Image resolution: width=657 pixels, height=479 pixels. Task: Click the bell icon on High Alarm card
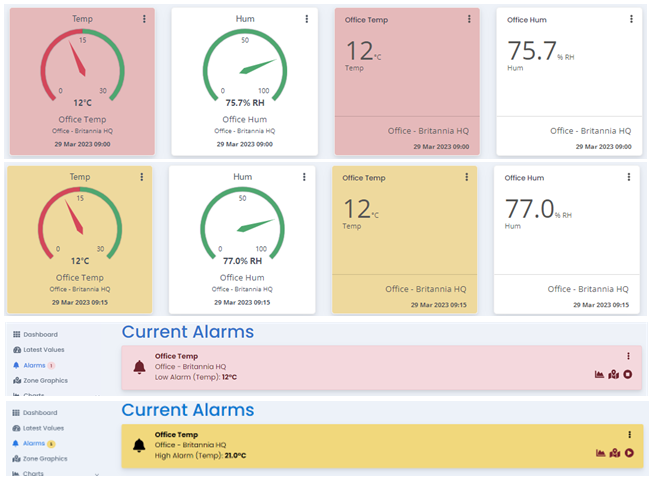point(139,446)
